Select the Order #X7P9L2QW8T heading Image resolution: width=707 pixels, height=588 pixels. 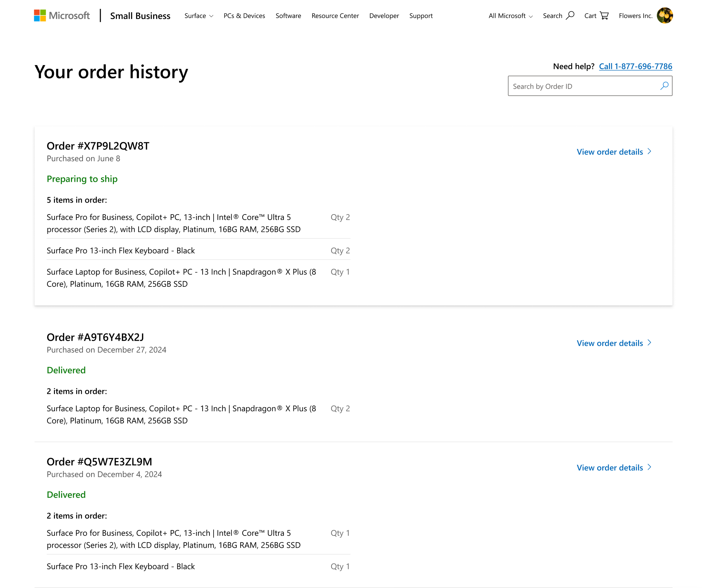point(98,146)
